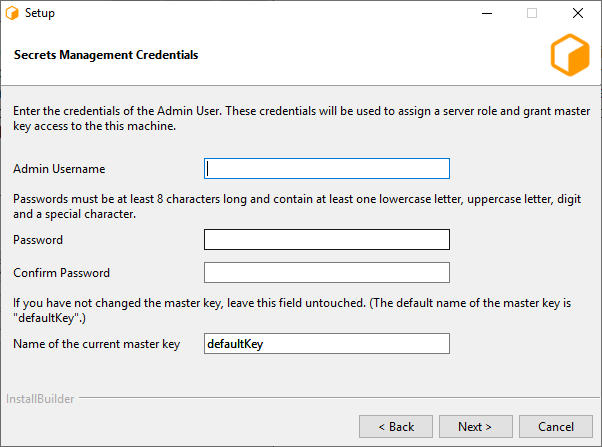This screenshot has width=602, height=447.
Task: Click the Confirm Password label
Action: [x=61, y=273]
